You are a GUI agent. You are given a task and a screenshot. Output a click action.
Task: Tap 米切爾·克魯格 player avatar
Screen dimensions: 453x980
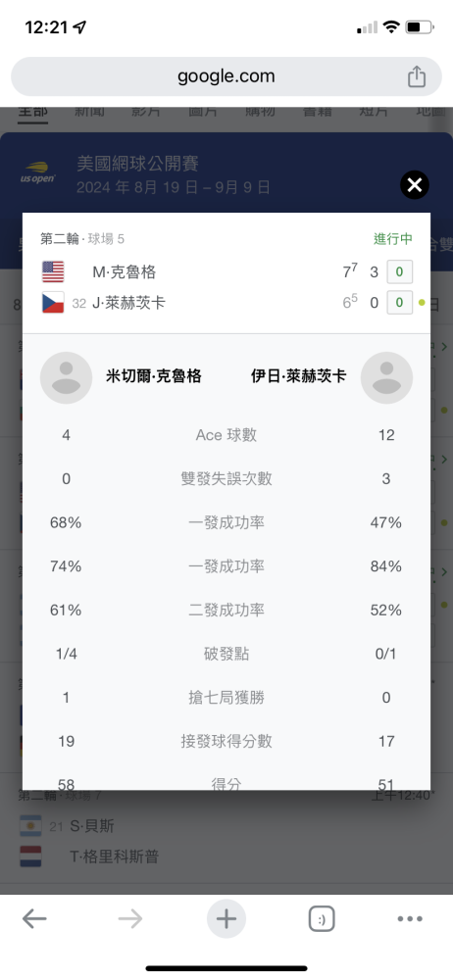tap(67, 377)
